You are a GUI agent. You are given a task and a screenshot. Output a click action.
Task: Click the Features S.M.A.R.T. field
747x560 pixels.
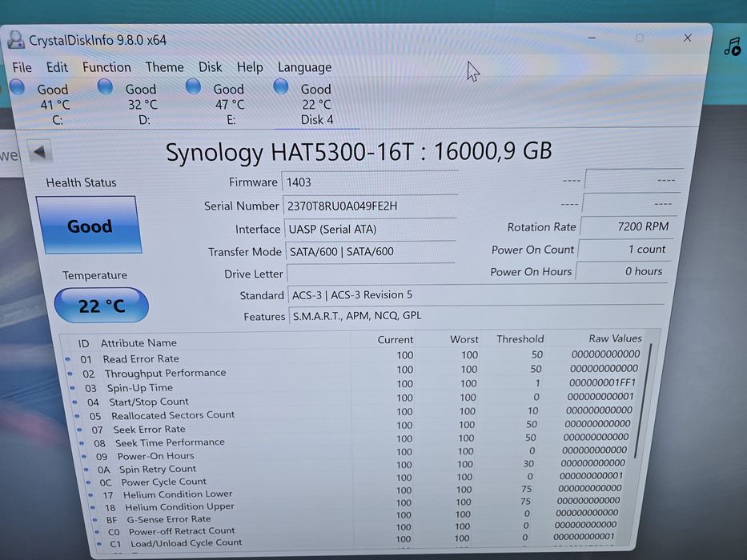click(477, 315)
